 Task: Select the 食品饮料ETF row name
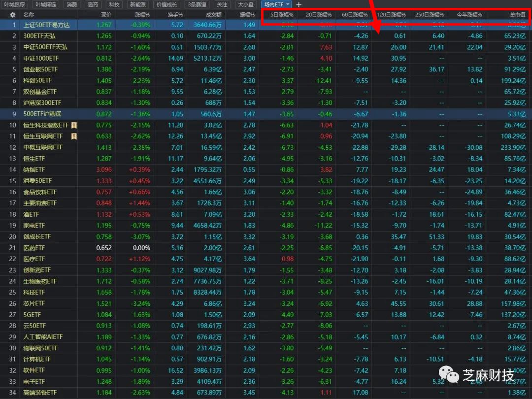pyautogui.click(x=40, y=192)
